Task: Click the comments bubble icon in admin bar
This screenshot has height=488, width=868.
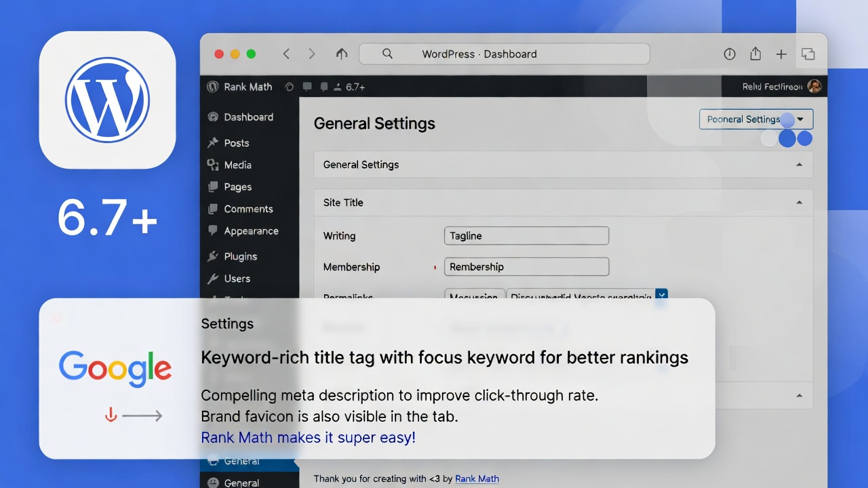Action: coord(307,87)
